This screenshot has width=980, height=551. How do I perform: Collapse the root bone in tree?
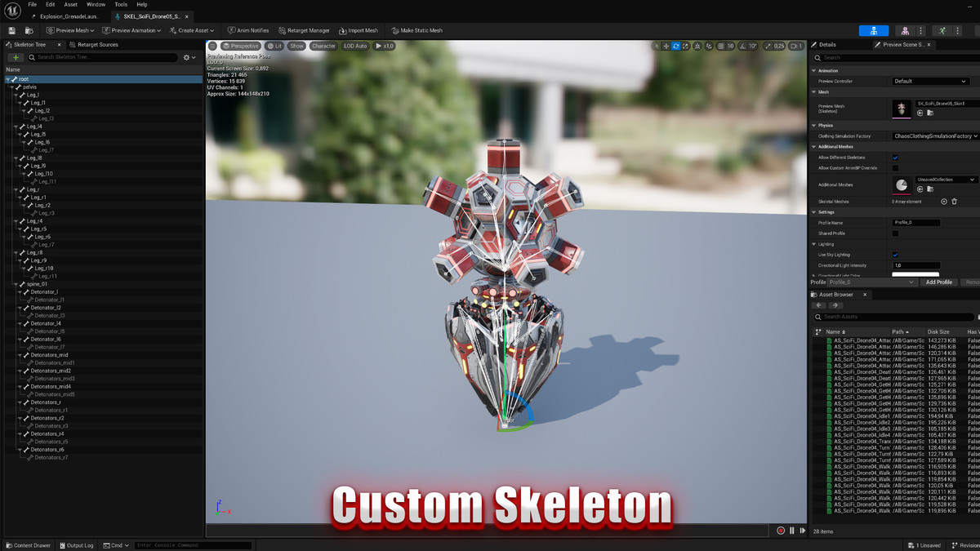[8, 79]
